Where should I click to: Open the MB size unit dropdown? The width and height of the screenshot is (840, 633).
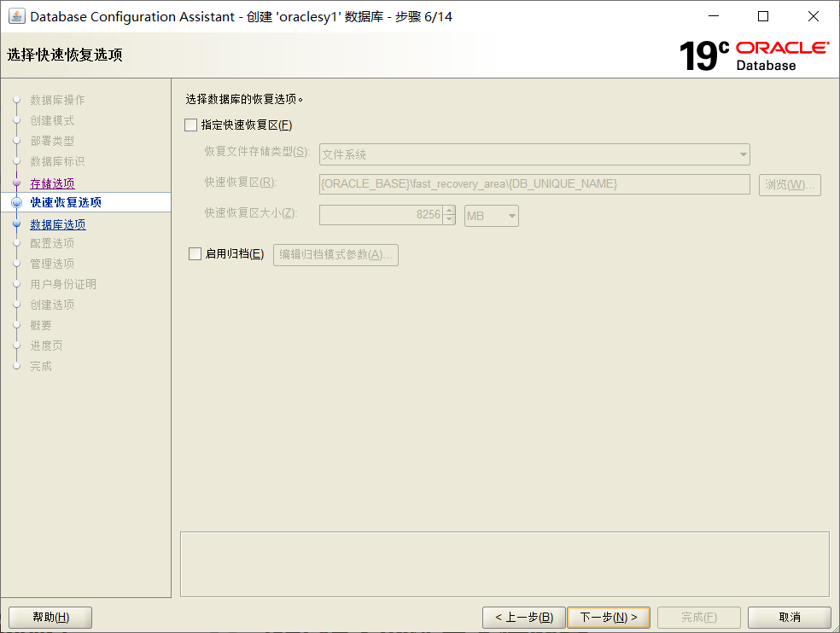click(491, 216)
